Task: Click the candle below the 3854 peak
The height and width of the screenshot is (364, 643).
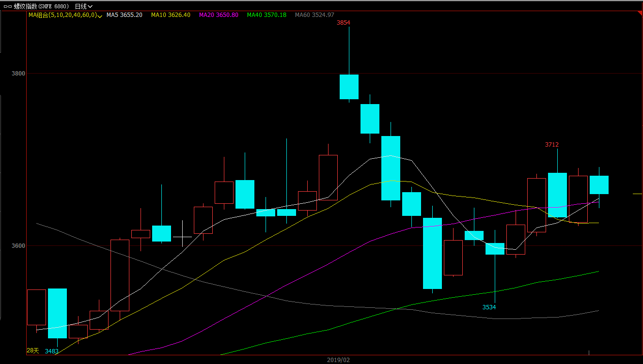Action: point(349,87)
